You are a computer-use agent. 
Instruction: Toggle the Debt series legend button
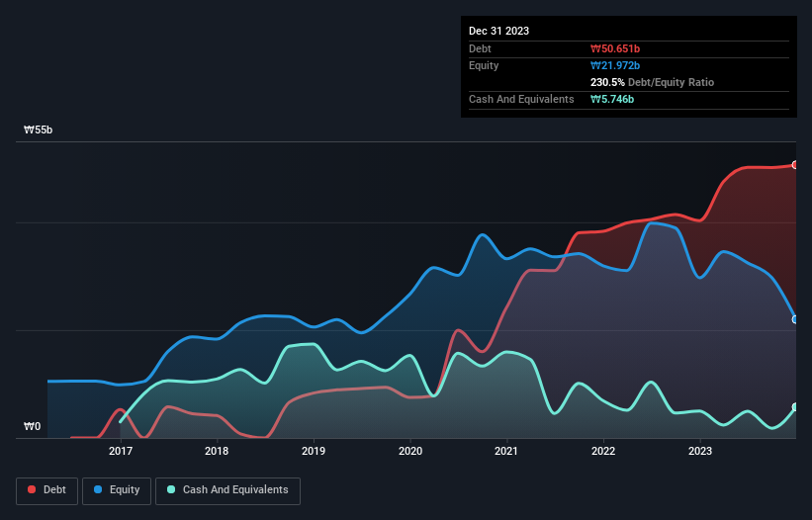click(x=46, y=490)
